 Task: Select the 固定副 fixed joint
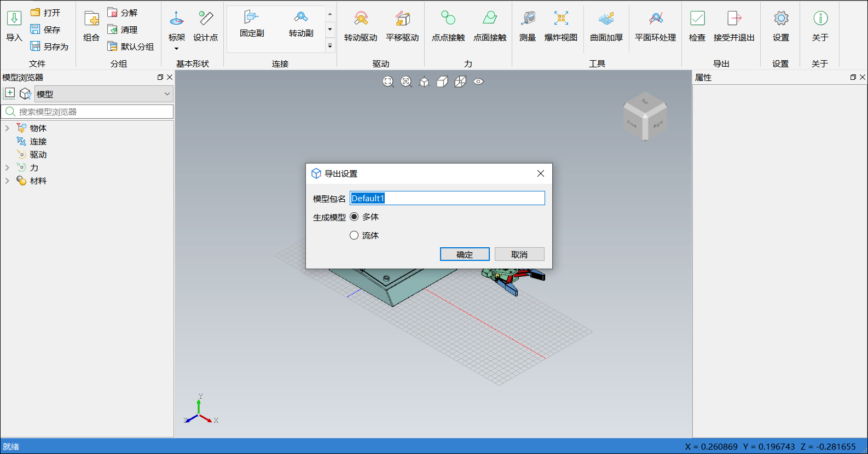coord(252,24)
